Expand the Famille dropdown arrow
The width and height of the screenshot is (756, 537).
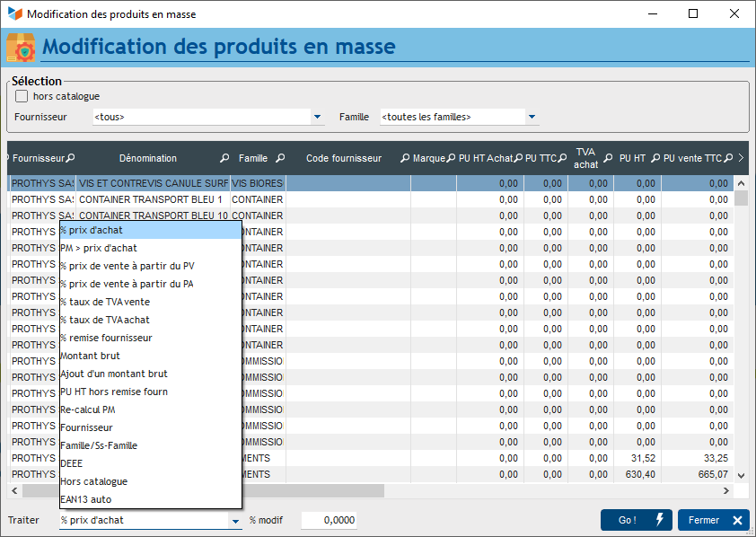click(532, 117)
